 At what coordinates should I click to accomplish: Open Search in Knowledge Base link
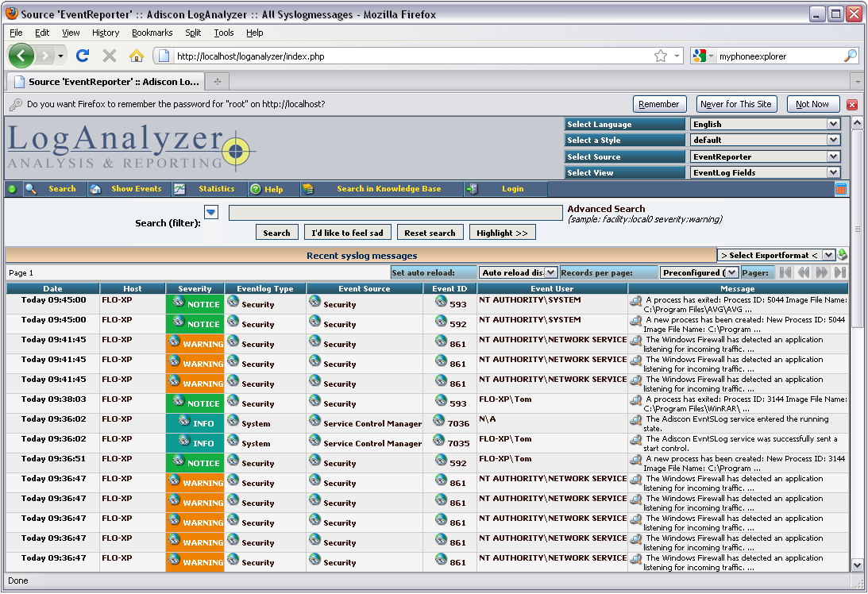pyautogui.click(x=388, y=189)
